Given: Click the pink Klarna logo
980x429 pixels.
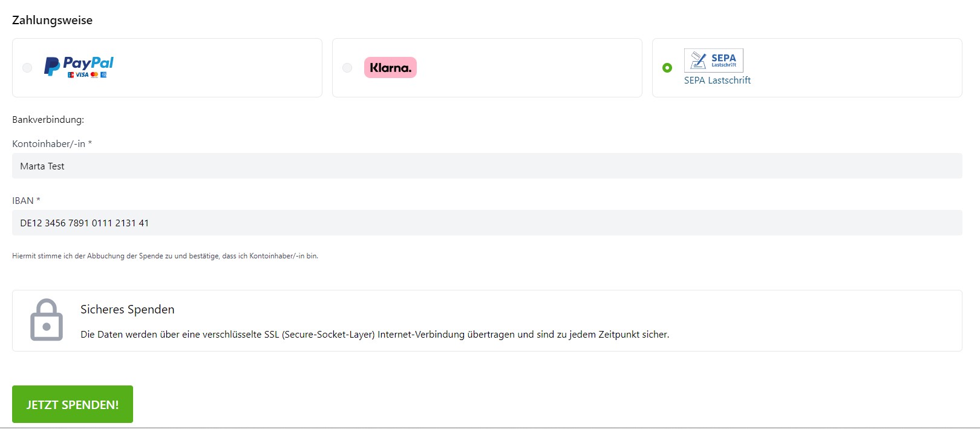Looking at the screenshot, I should [390, 68].
